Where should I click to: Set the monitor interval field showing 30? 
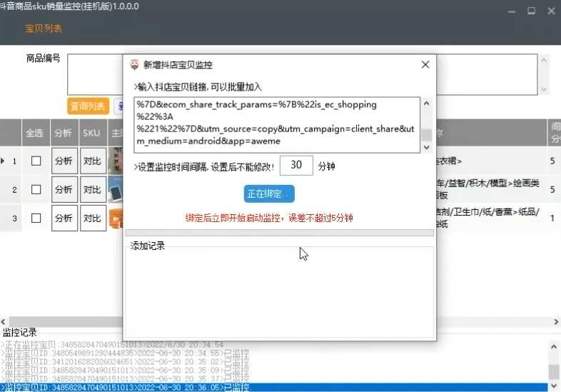[296, 165]
